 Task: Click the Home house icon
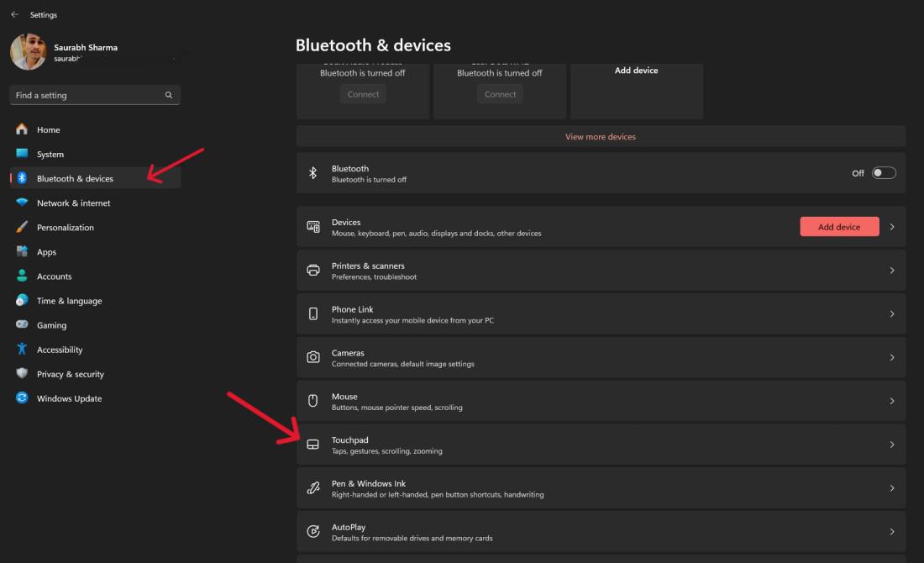(22, 129)
